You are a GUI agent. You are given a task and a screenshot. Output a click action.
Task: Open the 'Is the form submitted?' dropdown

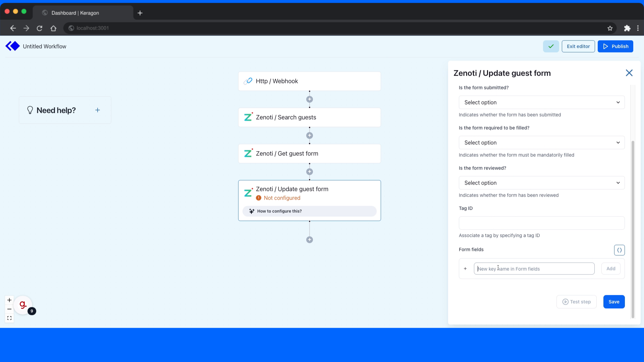coord(541,102)
